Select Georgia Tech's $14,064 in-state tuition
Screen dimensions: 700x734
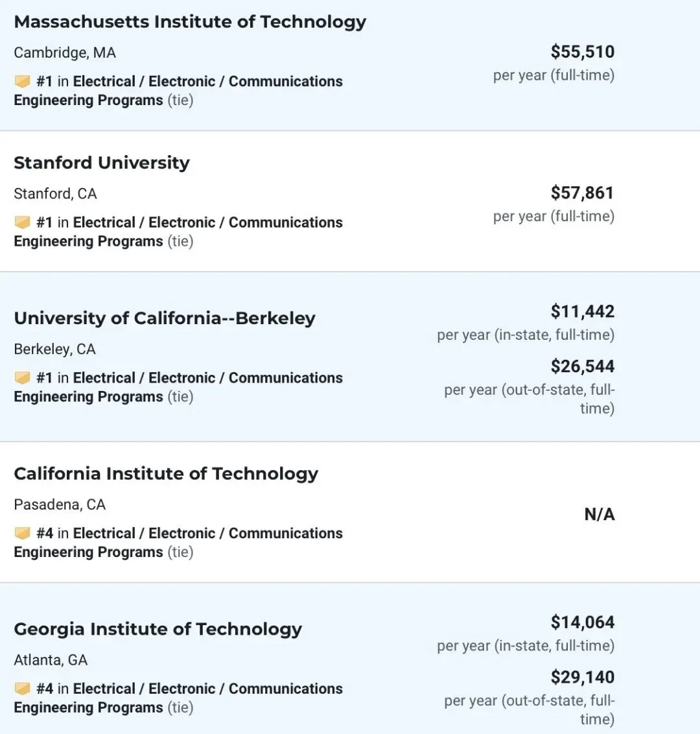click(x=582, y=622)
